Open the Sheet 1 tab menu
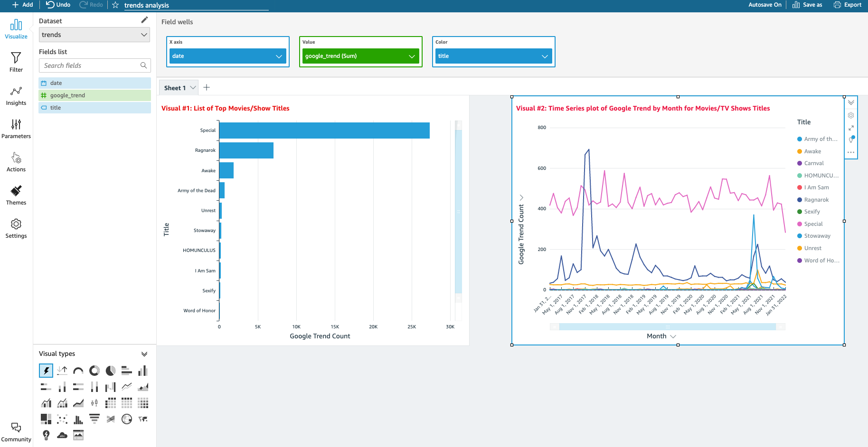 193,88
